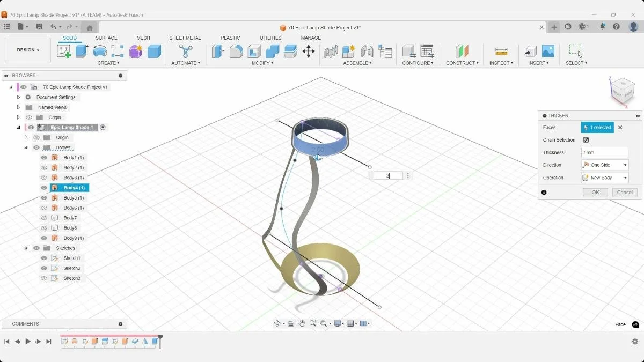Screen dimensions: 644x362
Task: Show Body7 using its eye icon
Action: [44, 218]
